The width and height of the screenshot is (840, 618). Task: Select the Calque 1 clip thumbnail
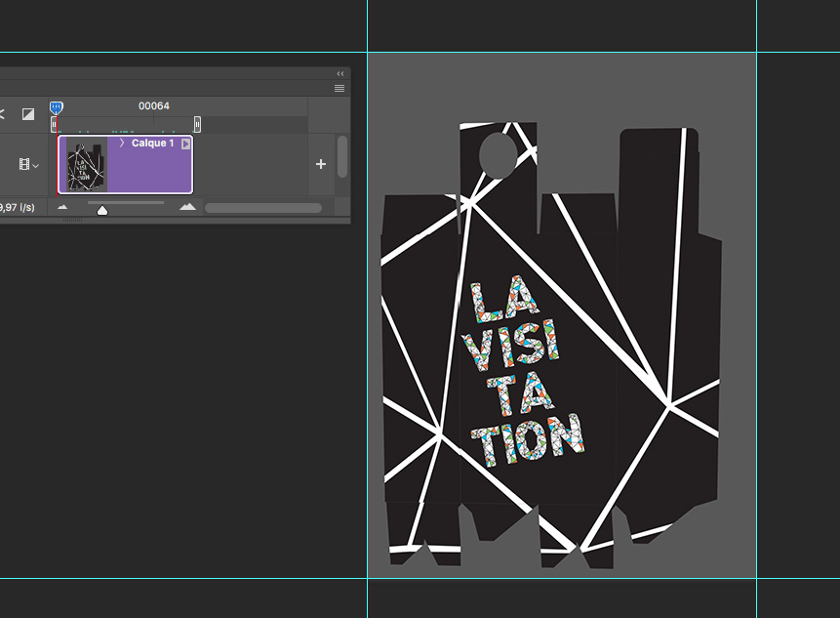[x=83, y=164]
